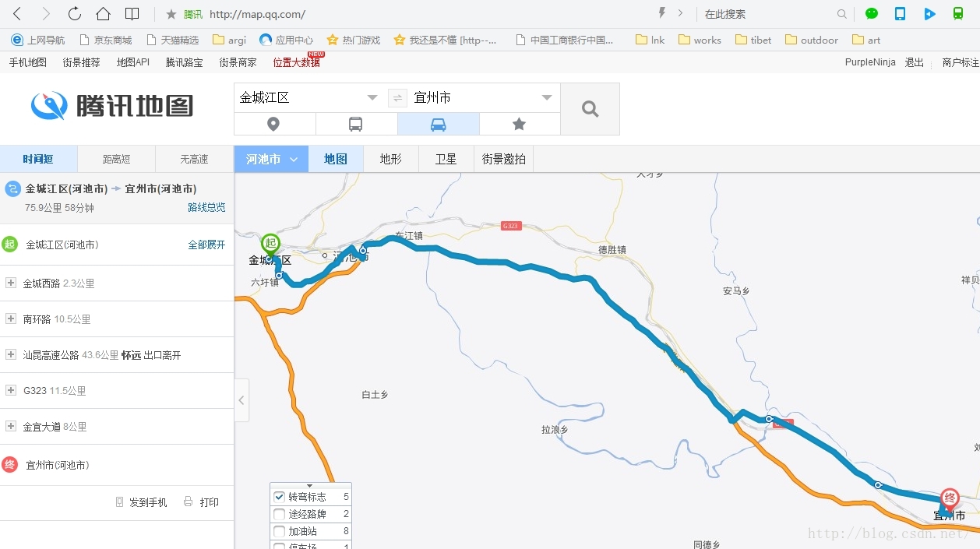This screenshot has width=980, height=549.
Task: Expand the G323 11.5公里 step
Action: pos(11,391)
